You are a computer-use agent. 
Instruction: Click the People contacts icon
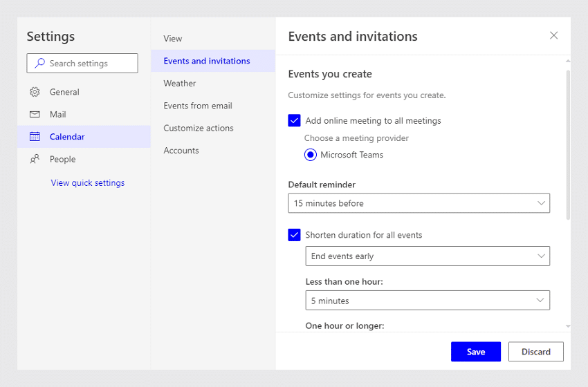click(35, 159)
